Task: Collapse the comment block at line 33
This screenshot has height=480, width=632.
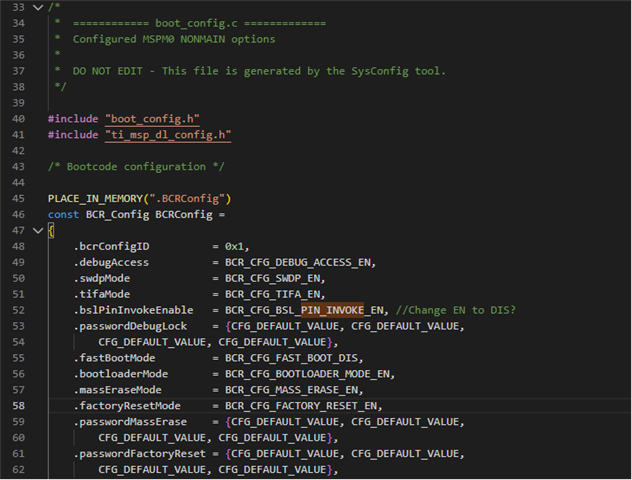Action: pyautogui.click(x=38, y=8)
